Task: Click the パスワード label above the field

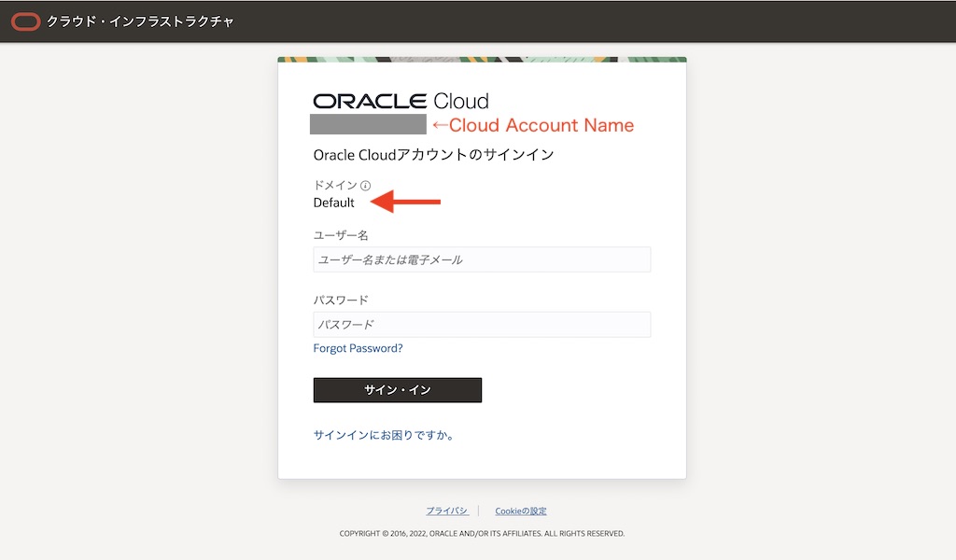Action: 341,301
